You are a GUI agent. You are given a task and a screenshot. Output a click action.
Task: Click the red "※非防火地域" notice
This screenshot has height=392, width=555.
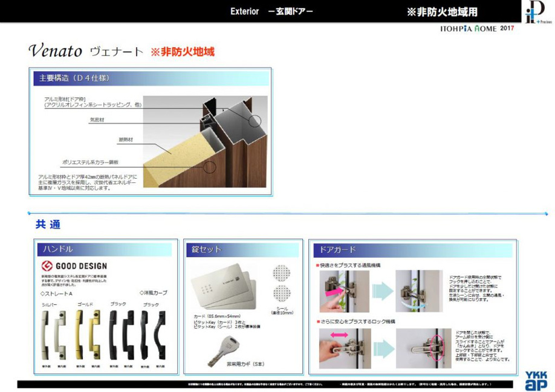tap(183, 52)
